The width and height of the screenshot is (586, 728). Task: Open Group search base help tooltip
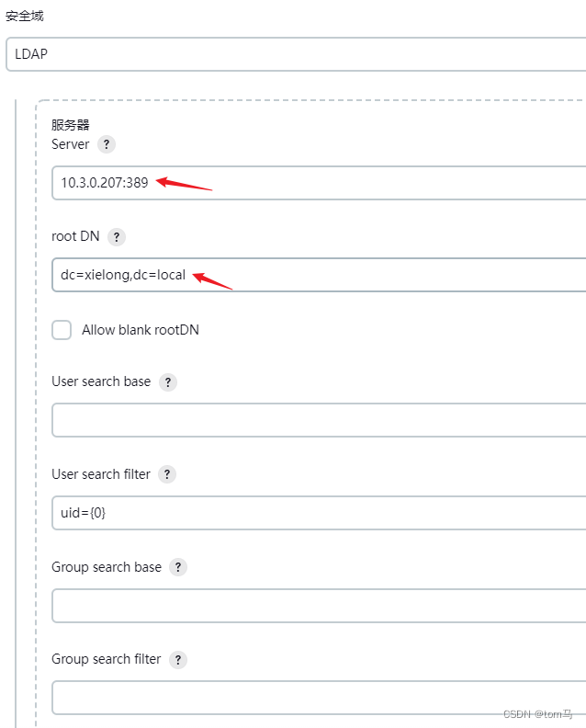(x=178, y=567)
